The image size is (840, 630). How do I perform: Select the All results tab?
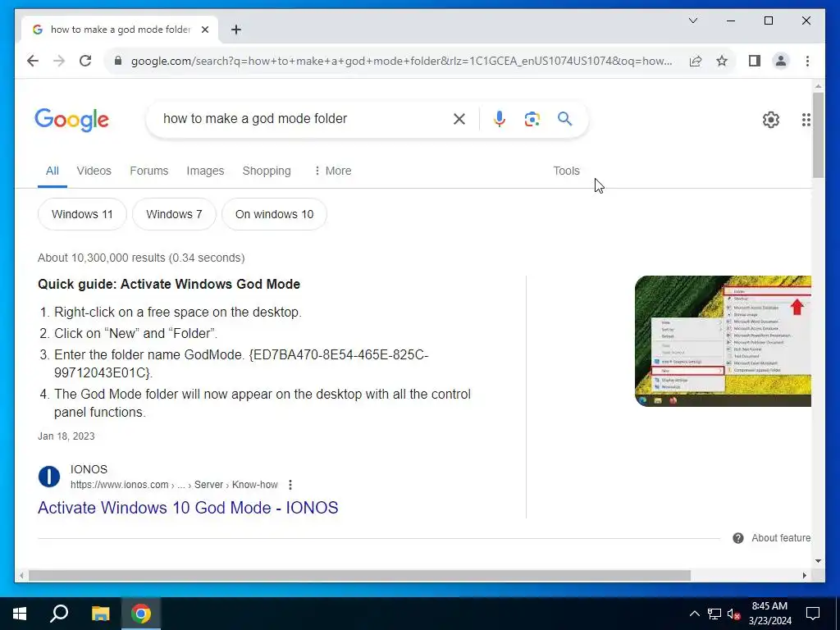click(52, 171)
